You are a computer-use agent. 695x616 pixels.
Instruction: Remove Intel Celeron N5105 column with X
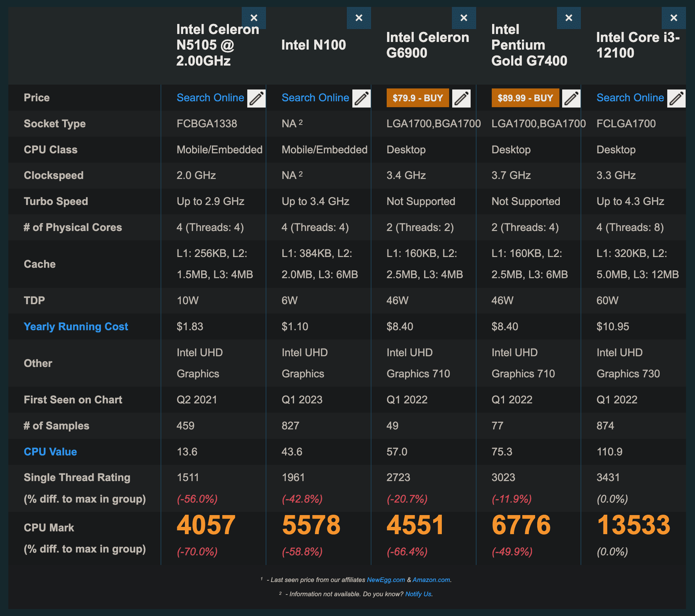pyautogui.click(x=254, y=18)
